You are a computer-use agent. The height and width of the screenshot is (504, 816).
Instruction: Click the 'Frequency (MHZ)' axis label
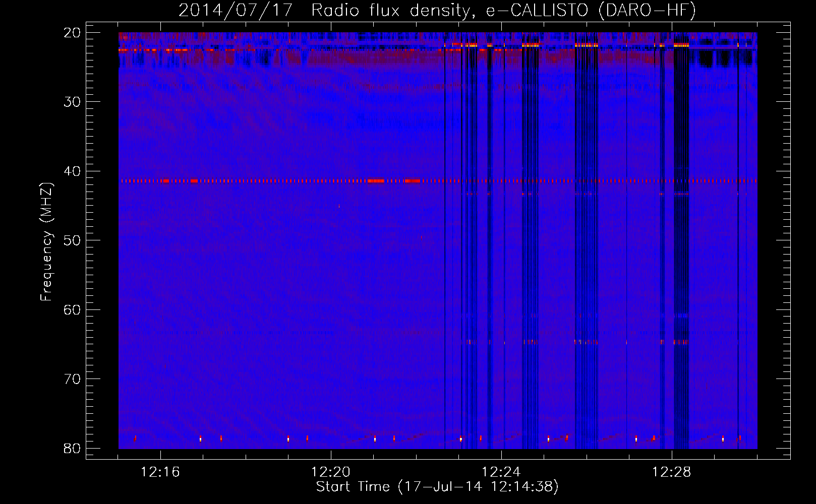46,242
